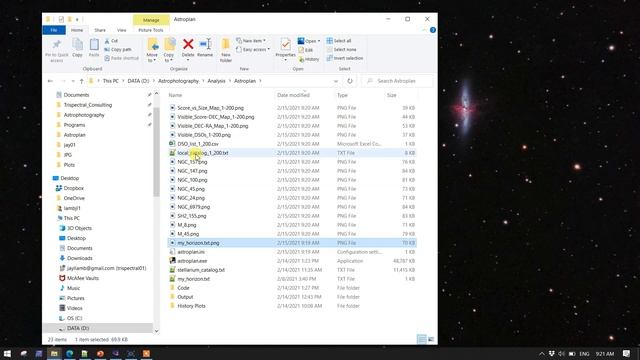Click Analysis in the address breadcrumb

click(216, 81)
